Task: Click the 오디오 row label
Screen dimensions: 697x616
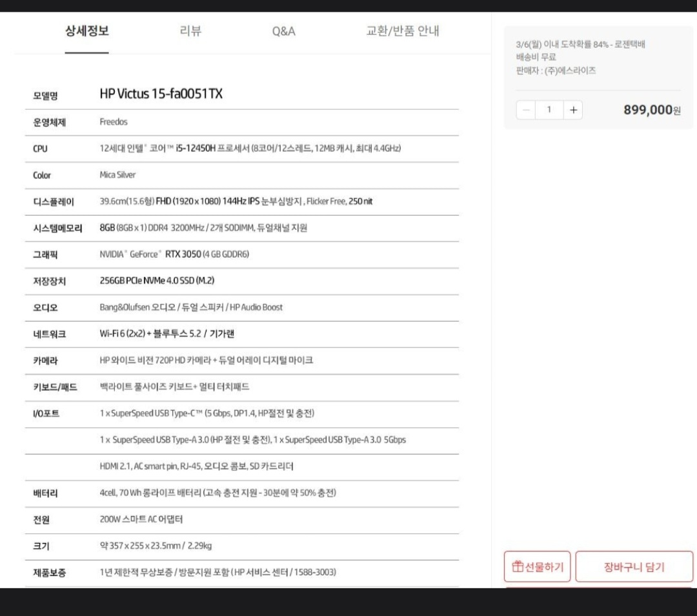Action: (x=45, y=308)
